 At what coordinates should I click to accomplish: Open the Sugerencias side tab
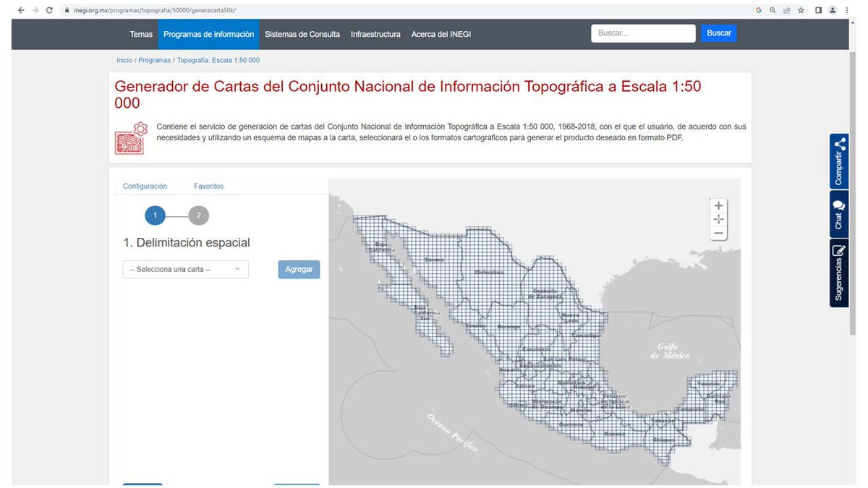point(839,273)
